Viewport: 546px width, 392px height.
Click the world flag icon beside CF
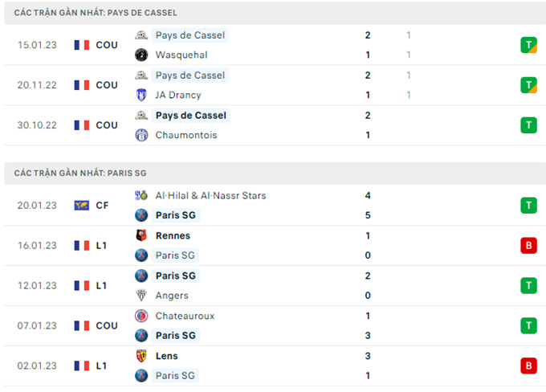click(81, 206)
